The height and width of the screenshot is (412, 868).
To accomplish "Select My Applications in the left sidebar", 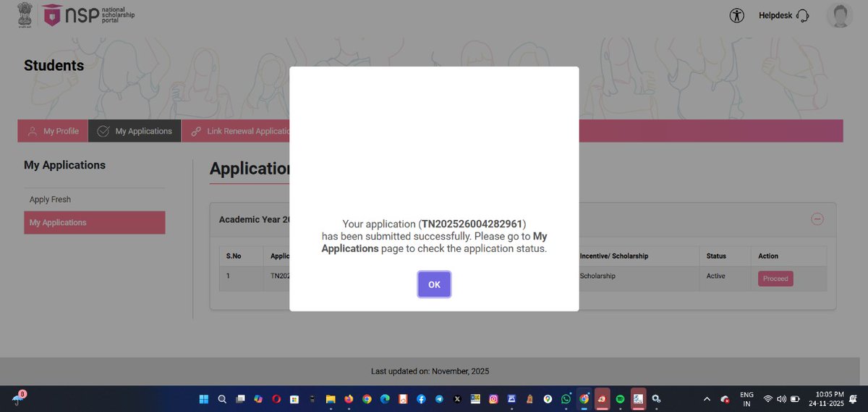I will click(94, 222).
